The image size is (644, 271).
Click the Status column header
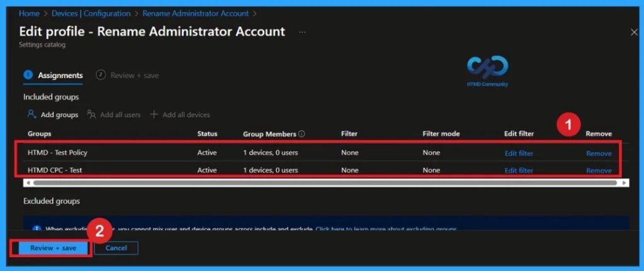tap(208, 134)
